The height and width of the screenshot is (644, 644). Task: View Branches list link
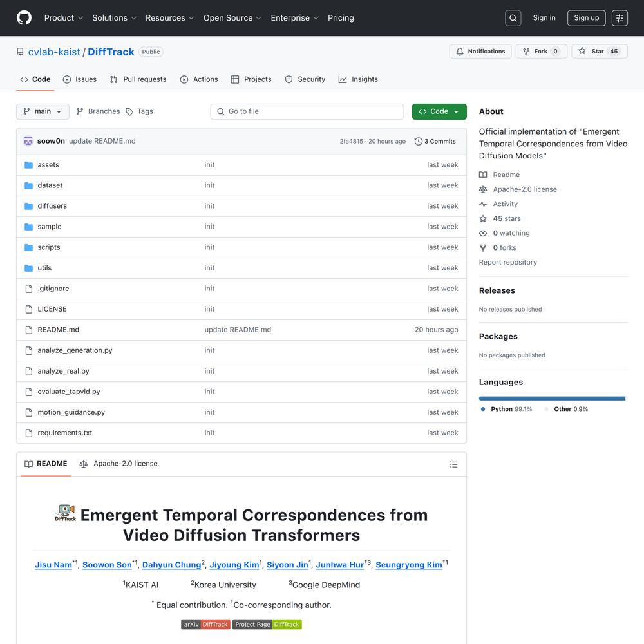pyautogui.click(x=98, y=111)
